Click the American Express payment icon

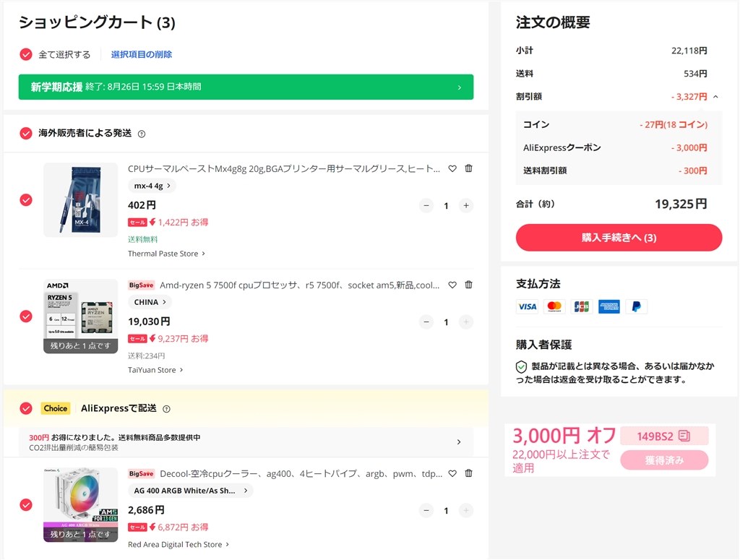(608, 306)
